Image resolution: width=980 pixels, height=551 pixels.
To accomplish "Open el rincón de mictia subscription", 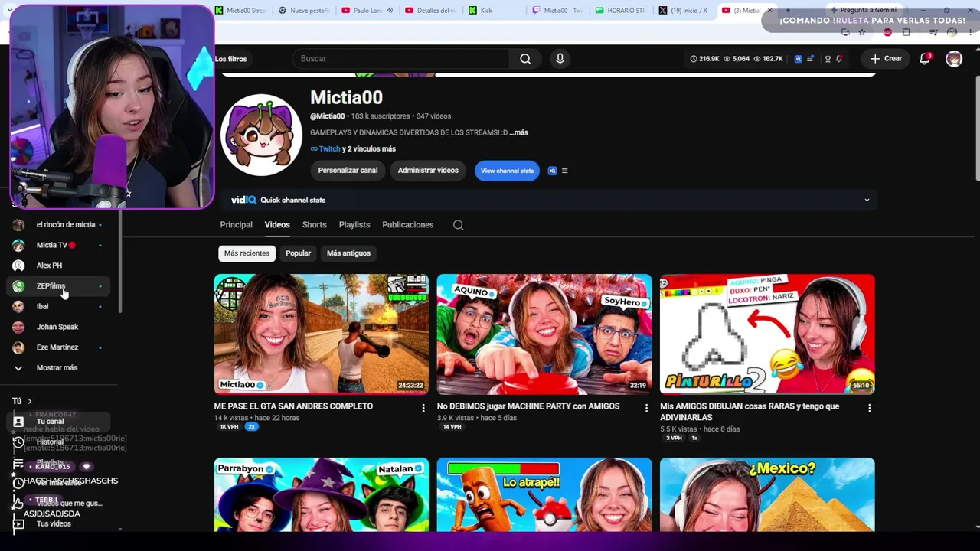I will (x=58, y=224).
